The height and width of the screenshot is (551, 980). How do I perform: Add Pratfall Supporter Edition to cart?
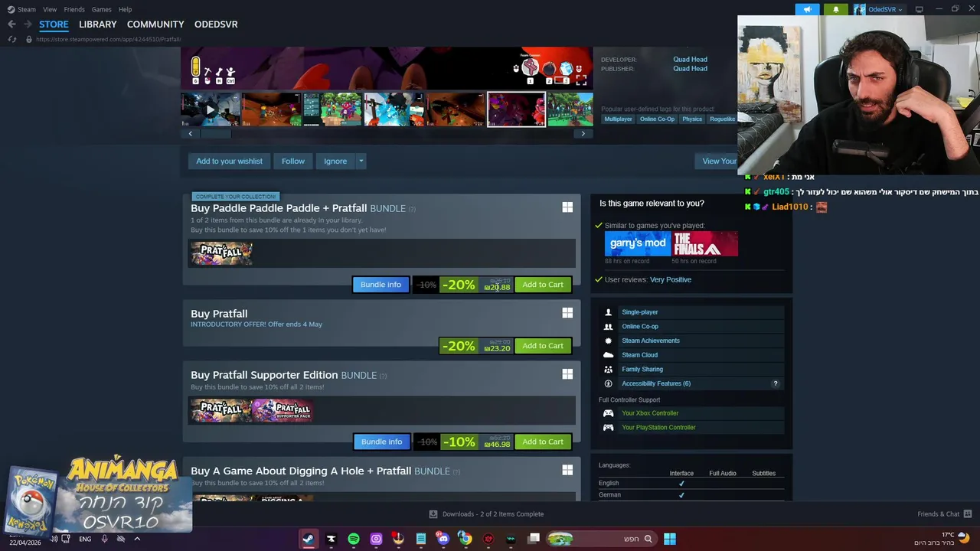coord(543,442)
